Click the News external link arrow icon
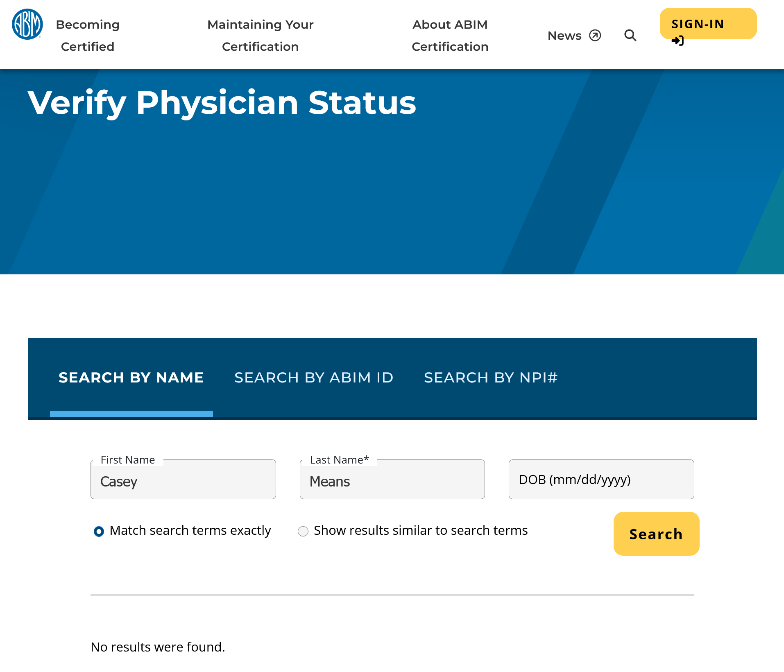784x672 pixels. point(595,36)
